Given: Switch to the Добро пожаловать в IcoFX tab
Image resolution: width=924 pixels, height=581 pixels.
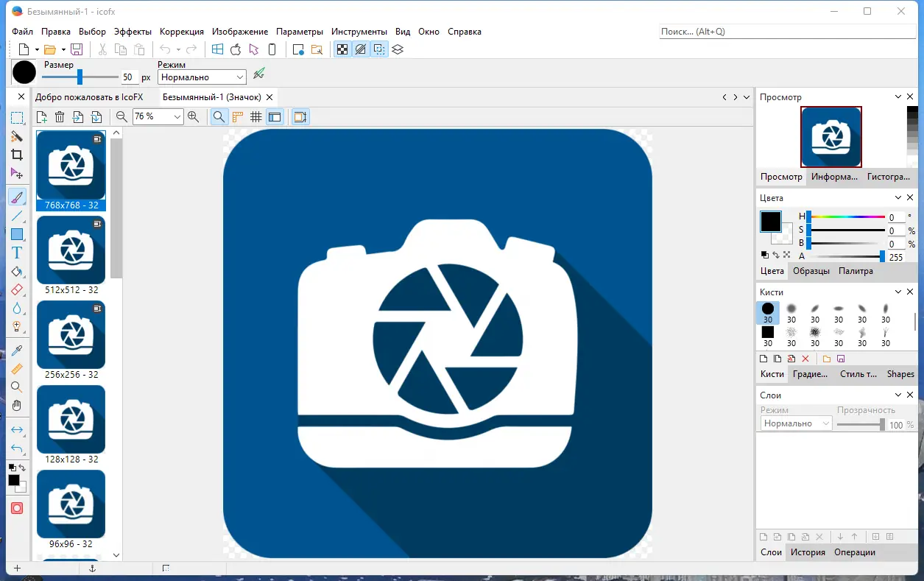Looking at the screenshot, I should 88,97.
